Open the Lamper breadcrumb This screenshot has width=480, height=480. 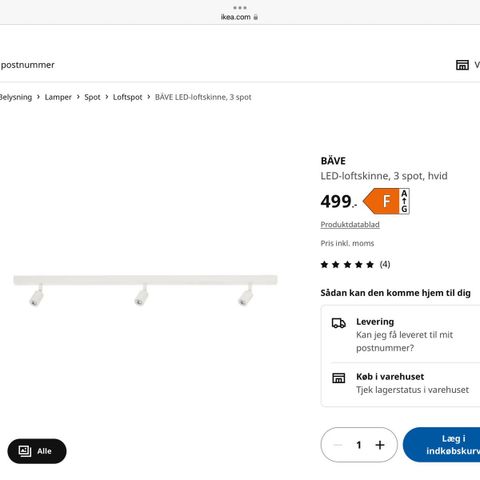(x=58, y=97)
